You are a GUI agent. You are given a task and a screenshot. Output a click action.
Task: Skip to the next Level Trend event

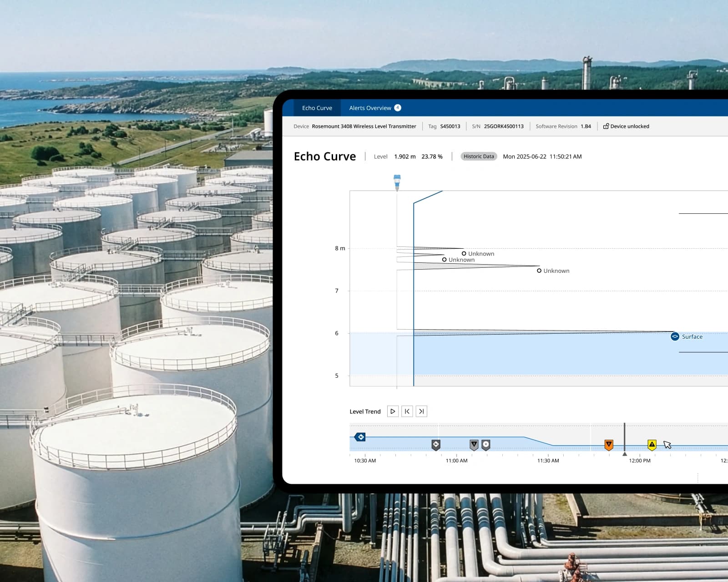point(421,411)
